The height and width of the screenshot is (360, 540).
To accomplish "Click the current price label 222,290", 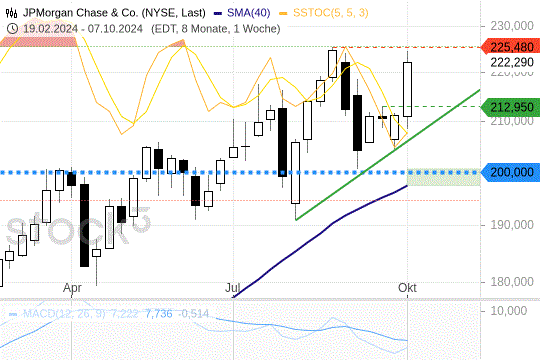I will (512, 62).
